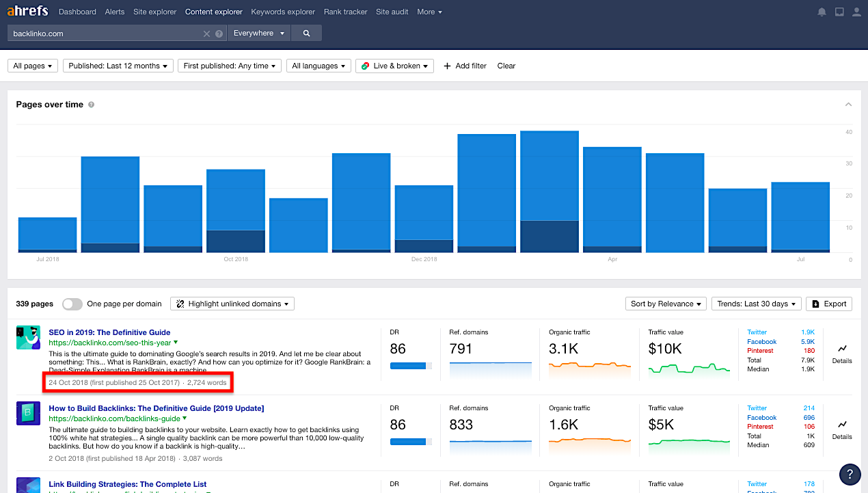Click Ref. domains value 833

[461, 425]
